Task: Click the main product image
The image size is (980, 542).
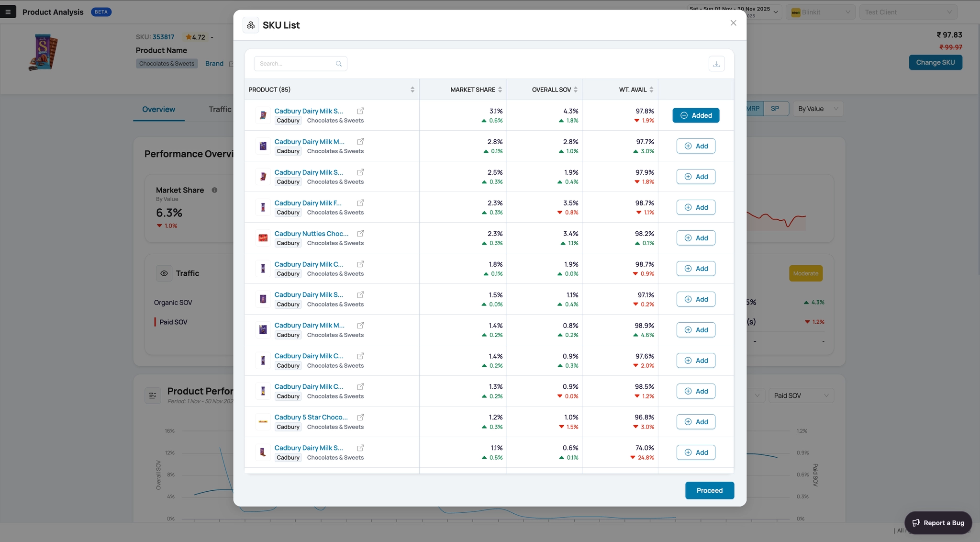Action: [43, 52]
